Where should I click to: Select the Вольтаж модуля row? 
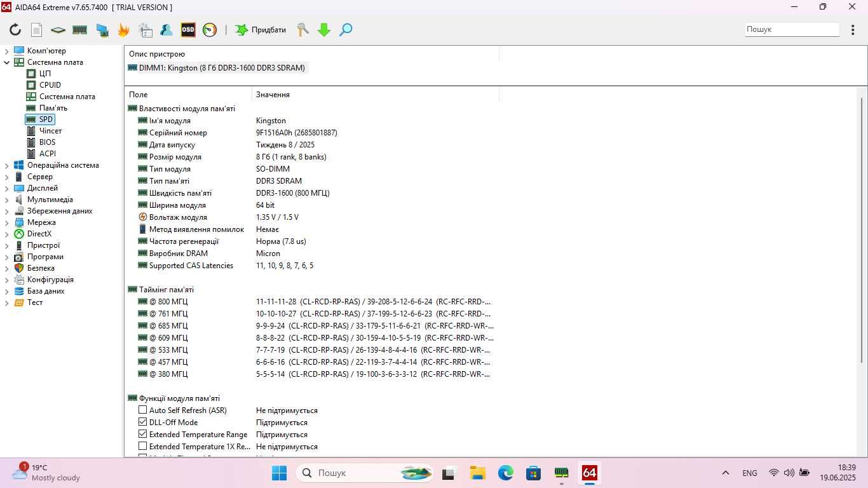311,217
